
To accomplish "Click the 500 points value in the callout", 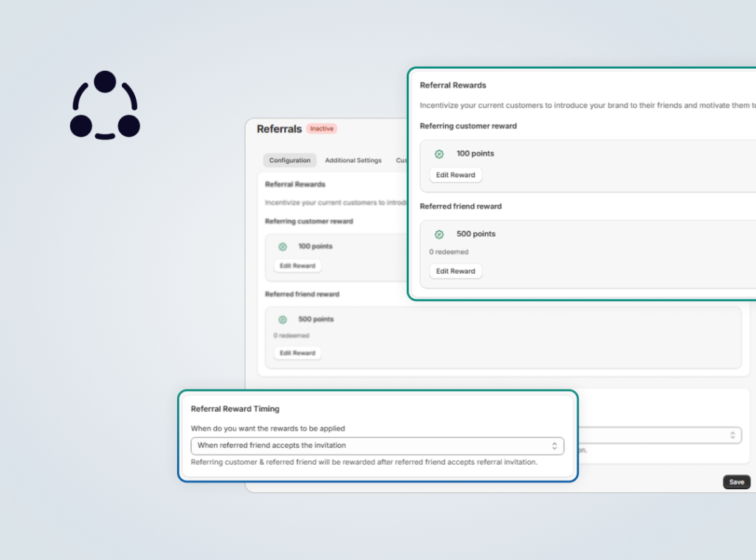I will click(476, 234).
